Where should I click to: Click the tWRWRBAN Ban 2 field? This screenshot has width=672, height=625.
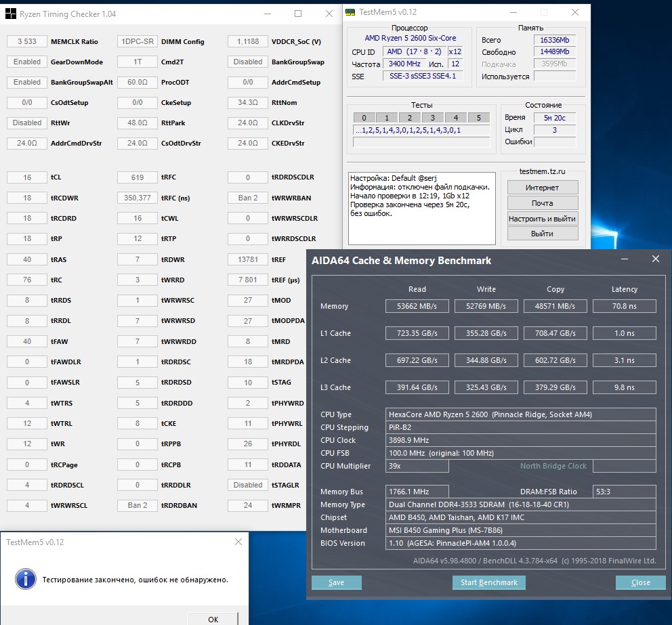tap(248, 198)
